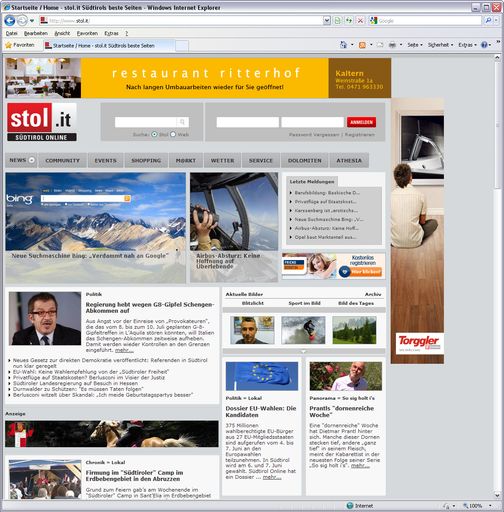Click the Internet zone globe icon in status bar
Viewport: 504px width, 512px height.
(350, 506)
